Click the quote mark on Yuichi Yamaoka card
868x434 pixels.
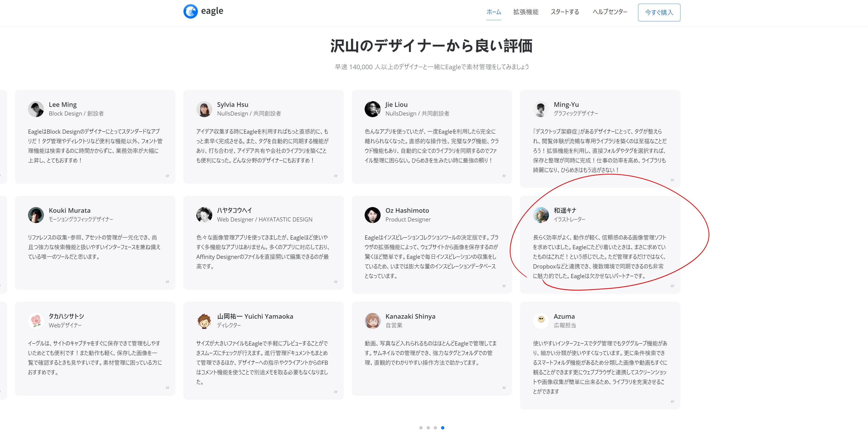[336, 392]
